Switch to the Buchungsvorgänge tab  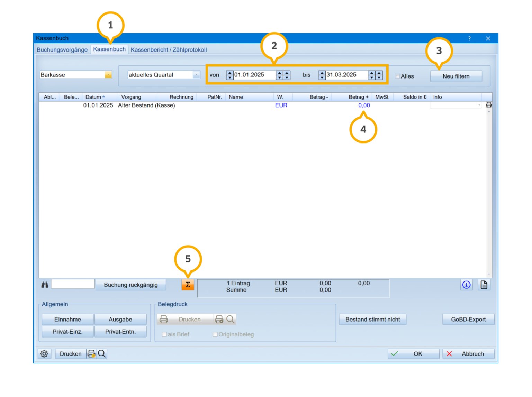[x=62, y=49]
